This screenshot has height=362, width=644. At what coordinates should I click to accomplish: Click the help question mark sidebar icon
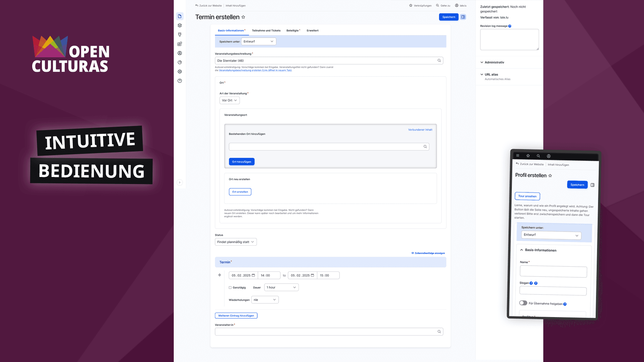click(180, 81)
